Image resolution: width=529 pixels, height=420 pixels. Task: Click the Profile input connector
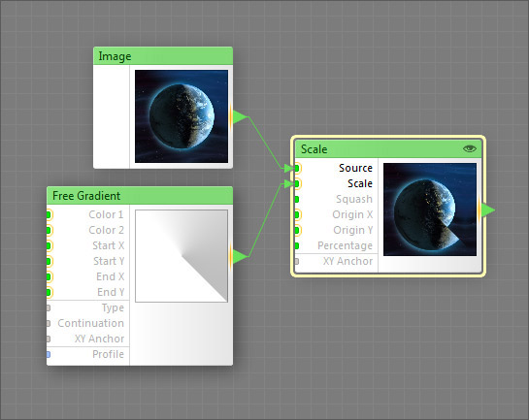[49, 354]
